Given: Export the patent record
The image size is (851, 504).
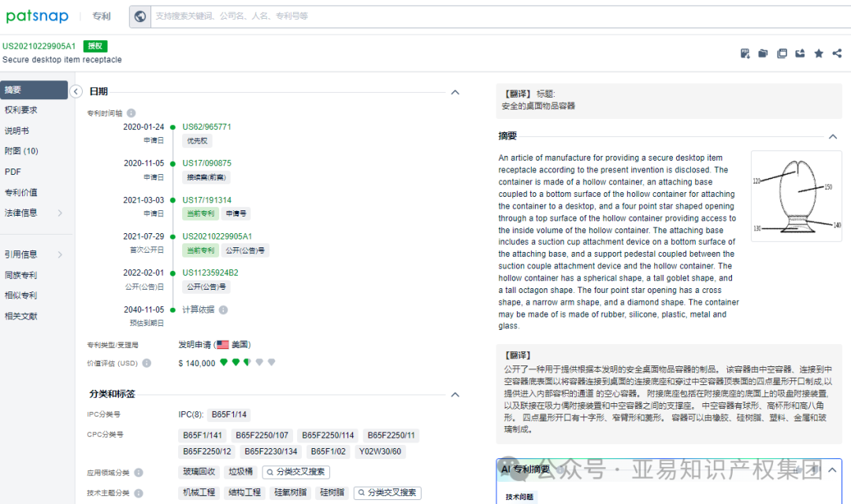Looking at the screenshot, I should click(800, 53).
